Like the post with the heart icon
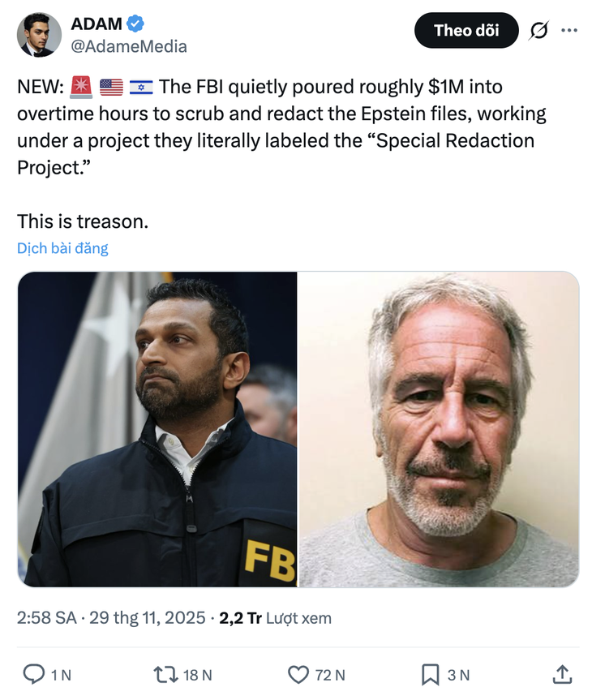This screenshot has width=592, height=700. click(298, 674)
